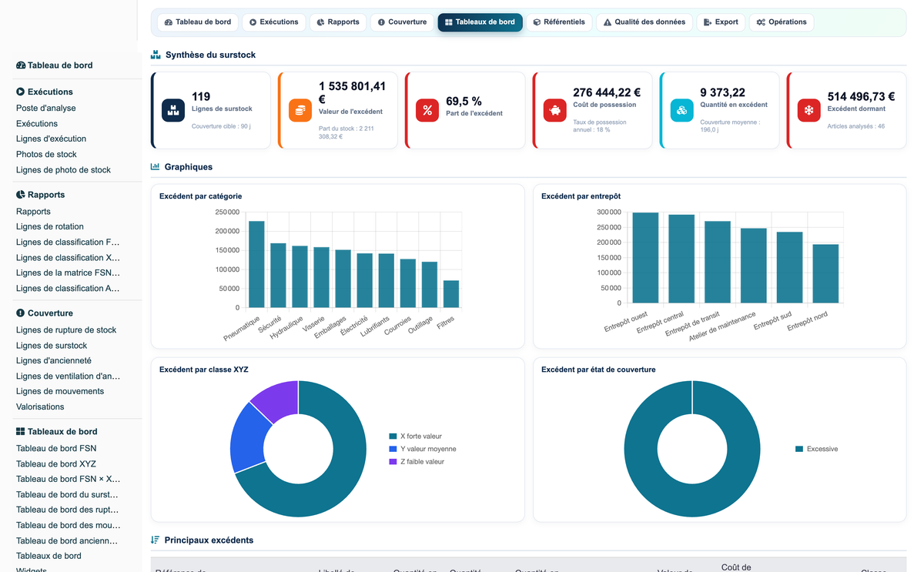Click 'Articles analysés : 46' text
The image size is (924, 572).
tap(856, 126)
